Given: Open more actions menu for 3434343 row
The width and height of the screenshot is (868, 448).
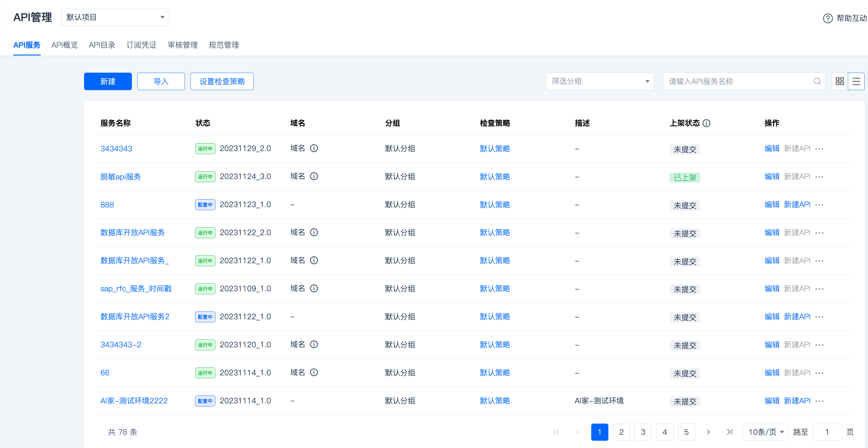Looking at the screenshot, I should 819,149.
